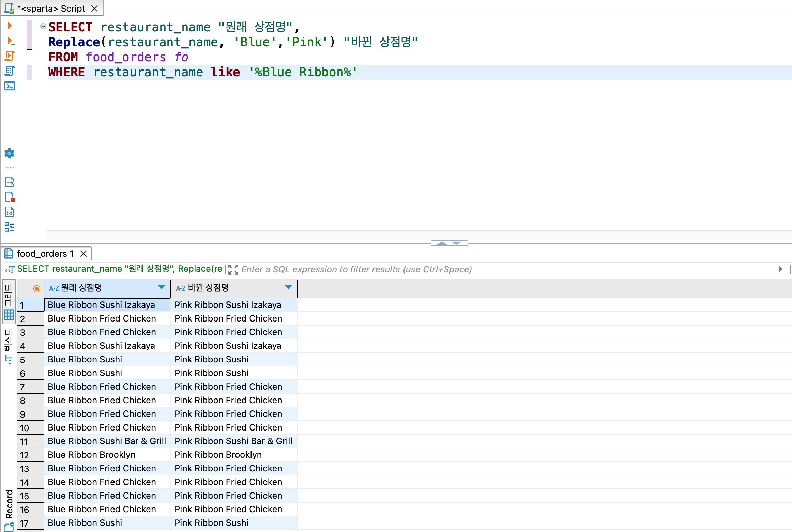Switch to Grid view toggle

point(9,302)
